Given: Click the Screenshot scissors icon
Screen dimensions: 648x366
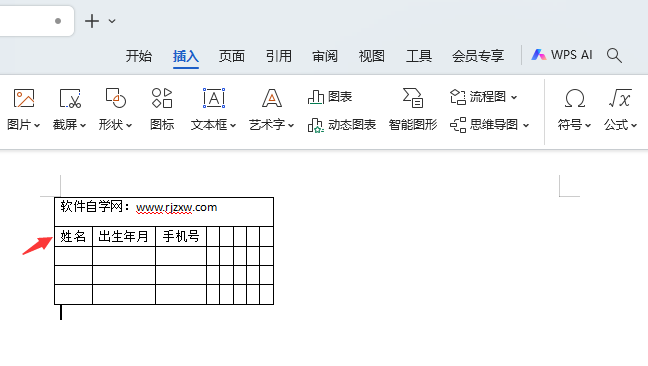Looking at the screenshot, I should (x=70, y=99).
